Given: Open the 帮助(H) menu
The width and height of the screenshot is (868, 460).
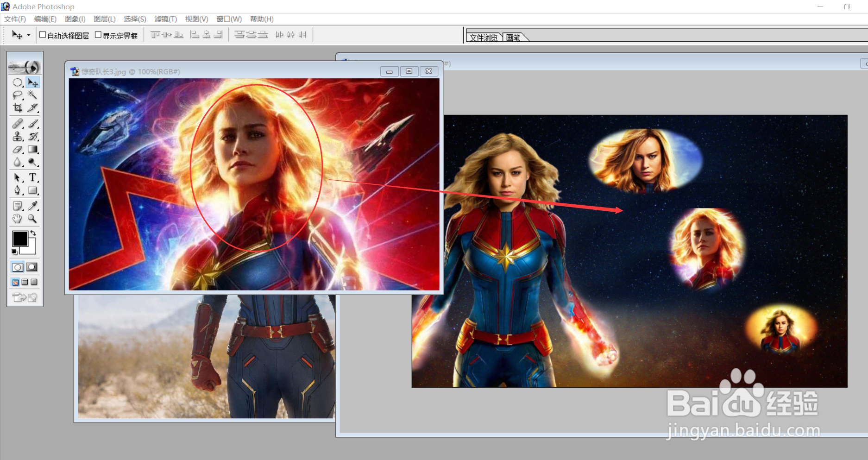Looking at the screenshot, I should [x=262, y=19].
